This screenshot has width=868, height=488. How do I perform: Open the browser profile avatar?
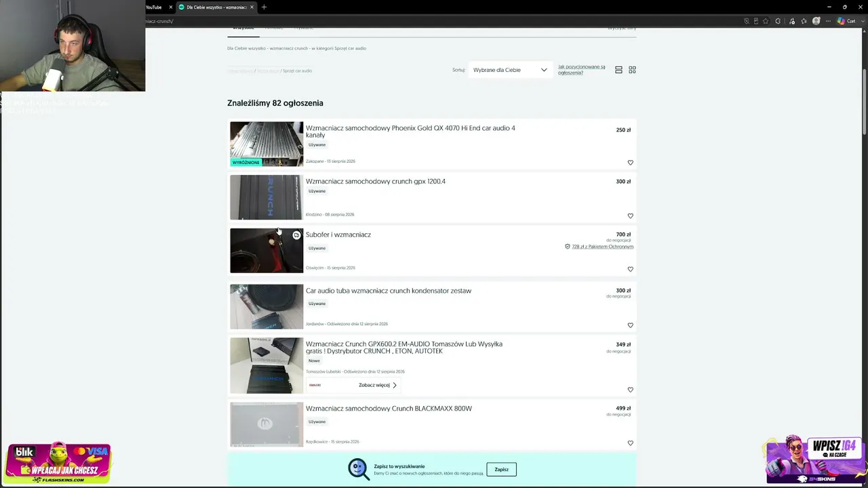click(816, 21)
